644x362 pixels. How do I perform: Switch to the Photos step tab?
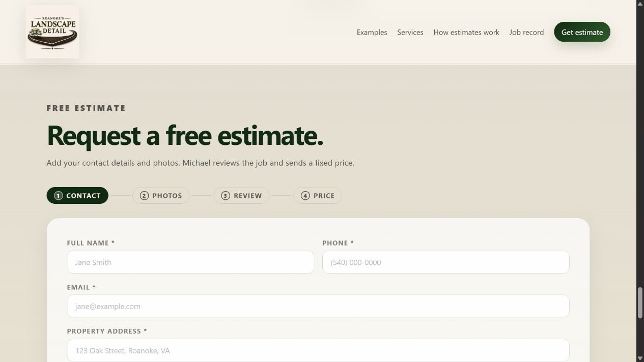(161, 196)
